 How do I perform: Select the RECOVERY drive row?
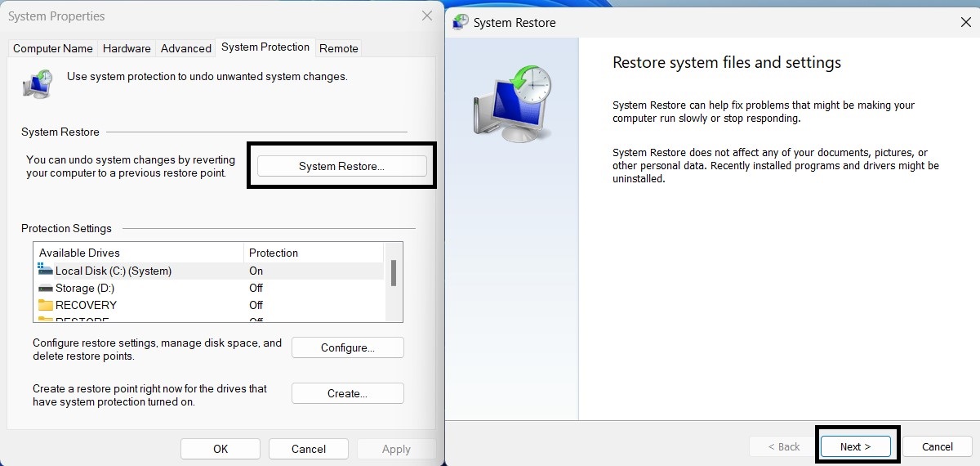click(x=208, y=305)
